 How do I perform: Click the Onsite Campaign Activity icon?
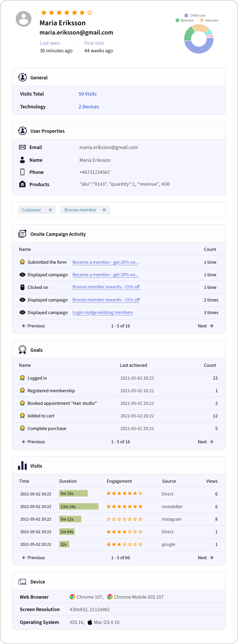point(22,234)
